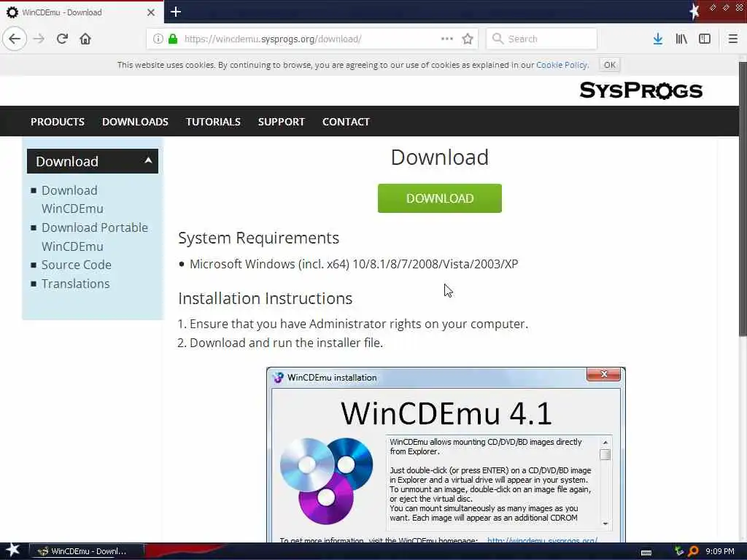Open a new browser tab

click(175, 12)
